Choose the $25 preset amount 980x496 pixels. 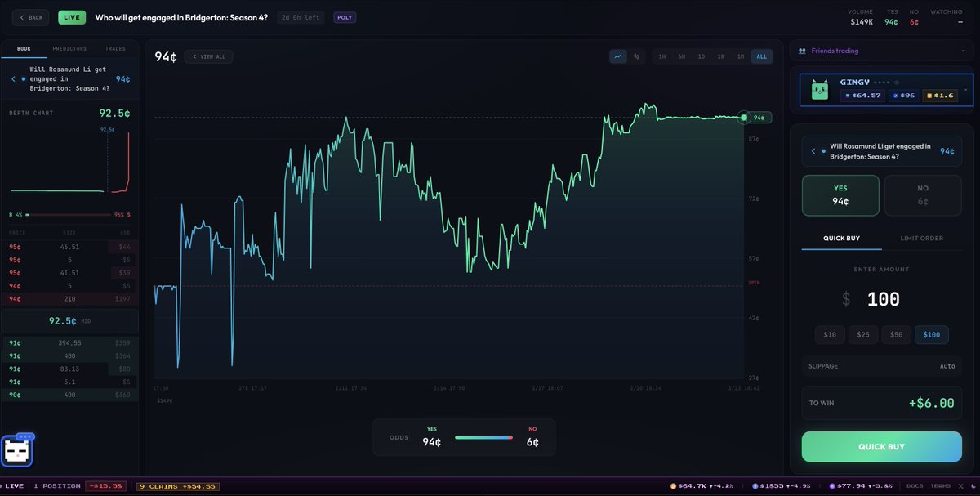click(x=863, y=334)
